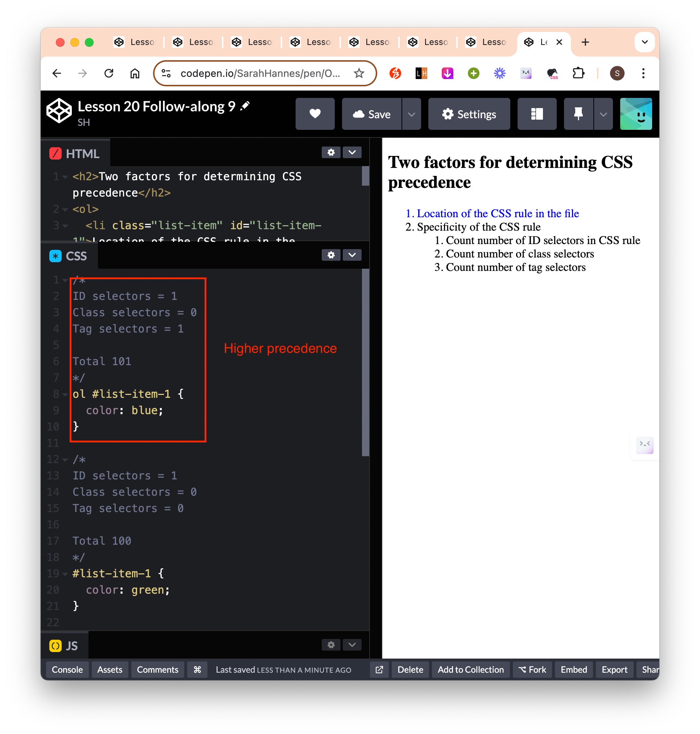The image size is (700, 734).
Task: Select the HTML editor tab
Action: (x=75, y=153)
